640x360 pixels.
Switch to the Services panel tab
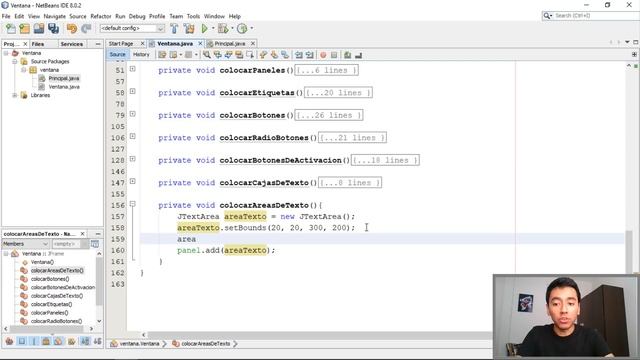tap(71, 44)
